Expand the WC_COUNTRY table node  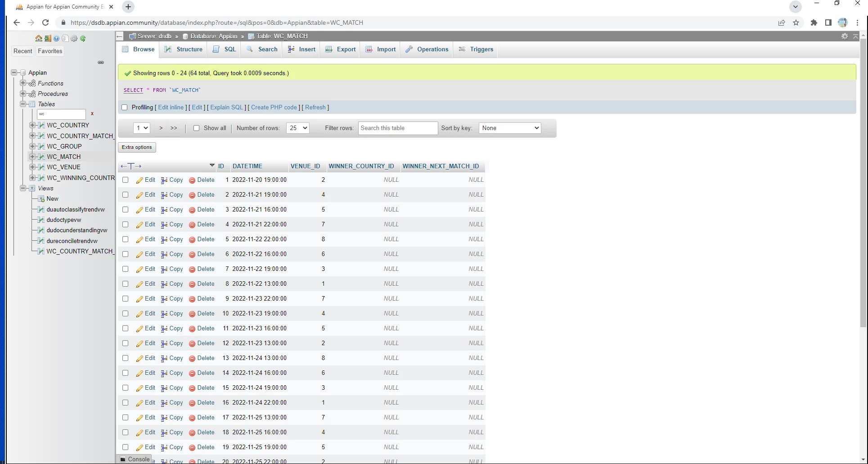[32, 125]
